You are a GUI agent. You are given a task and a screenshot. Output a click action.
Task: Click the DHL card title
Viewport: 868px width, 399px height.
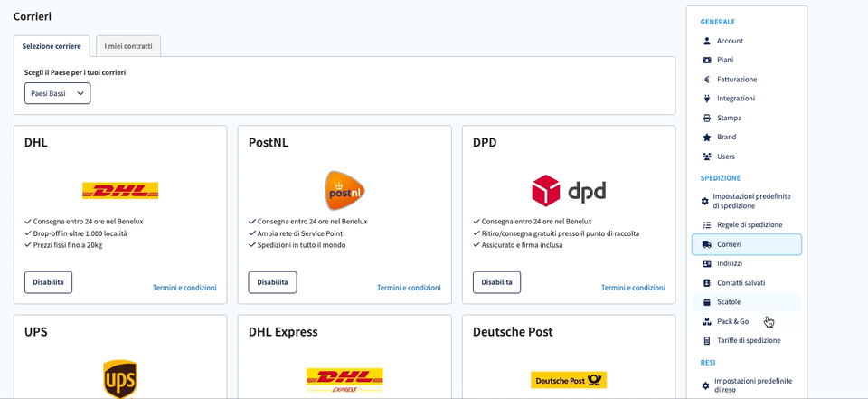coord(36,143)
